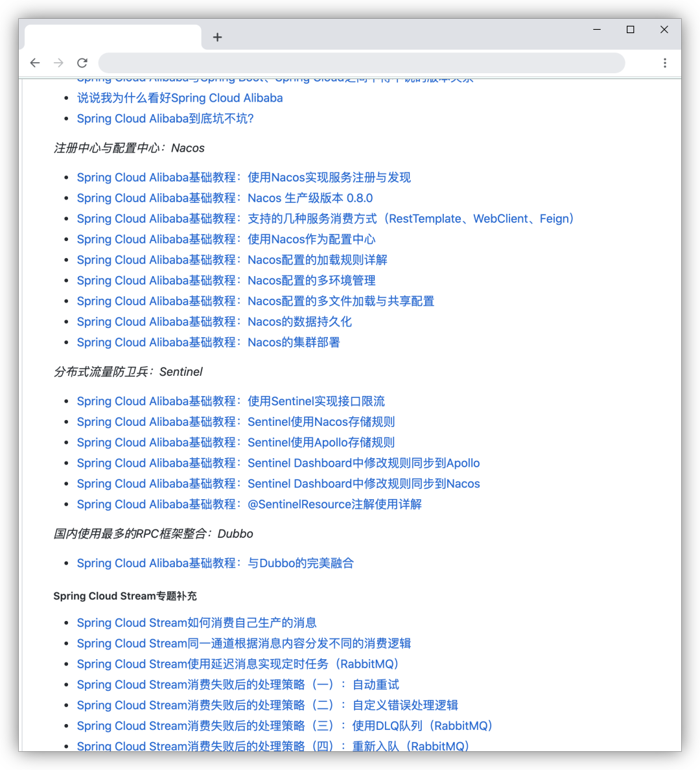The height and width of the screenshot is (770, 700).
Task: Go forward to the next page
Action: pyautogui.click(x=58, y=63)
